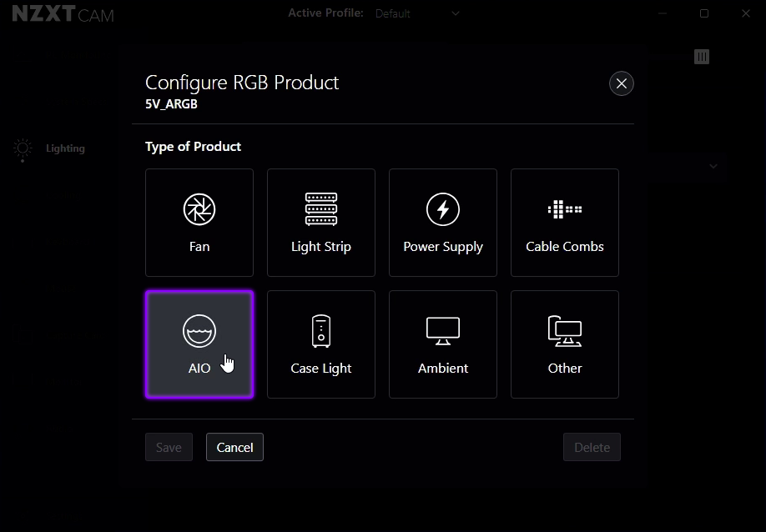Minimize the NZXT CAM window
766x532 pixels.
pos(662,13)
